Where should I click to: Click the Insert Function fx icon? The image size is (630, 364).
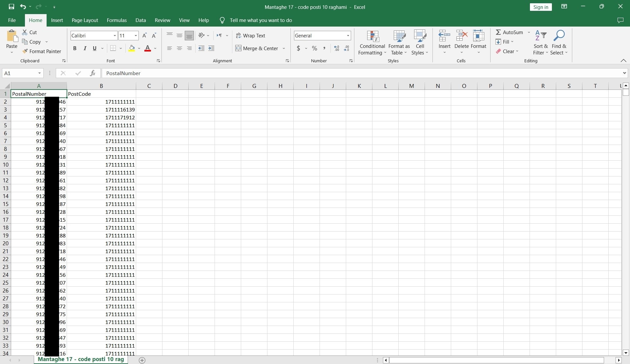point(93,73)
